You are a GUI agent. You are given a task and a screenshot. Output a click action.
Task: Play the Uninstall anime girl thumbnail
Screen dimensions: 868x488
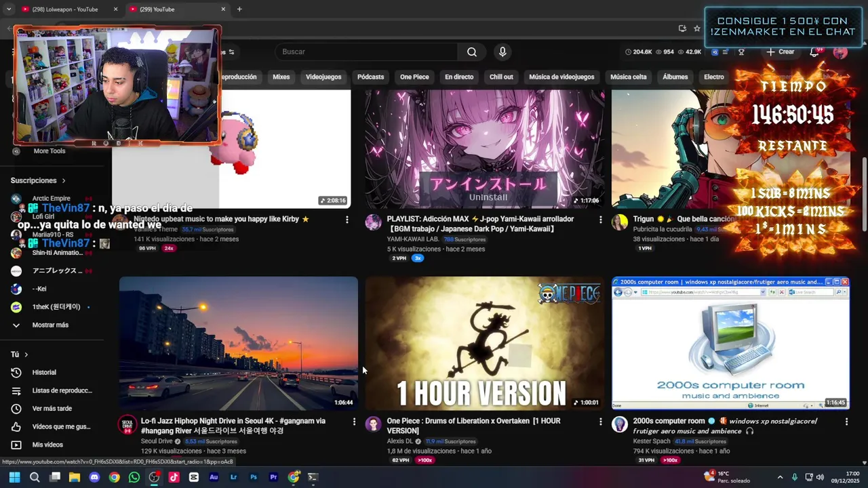(x=484, y=149)
